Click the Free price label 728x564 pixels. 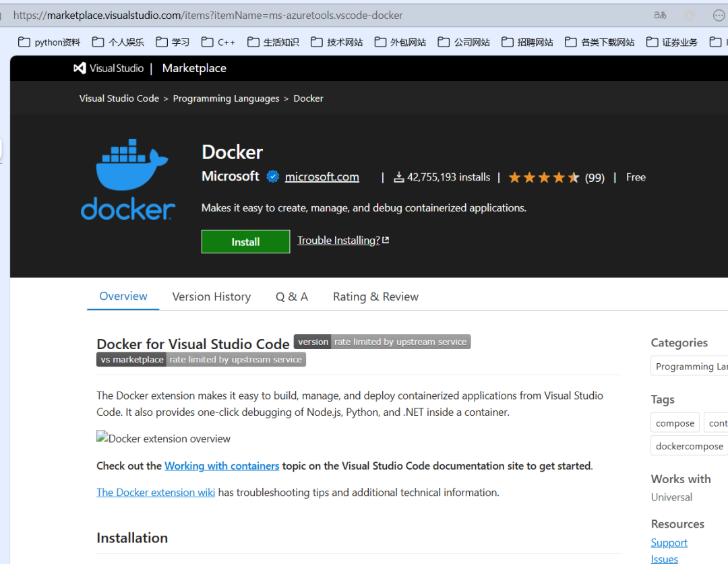[636, 177]
